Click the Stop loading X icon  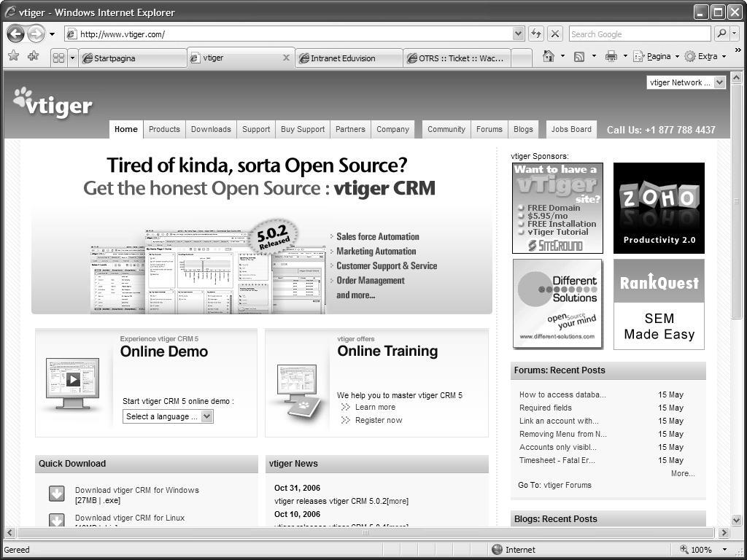tap(554, 34)
